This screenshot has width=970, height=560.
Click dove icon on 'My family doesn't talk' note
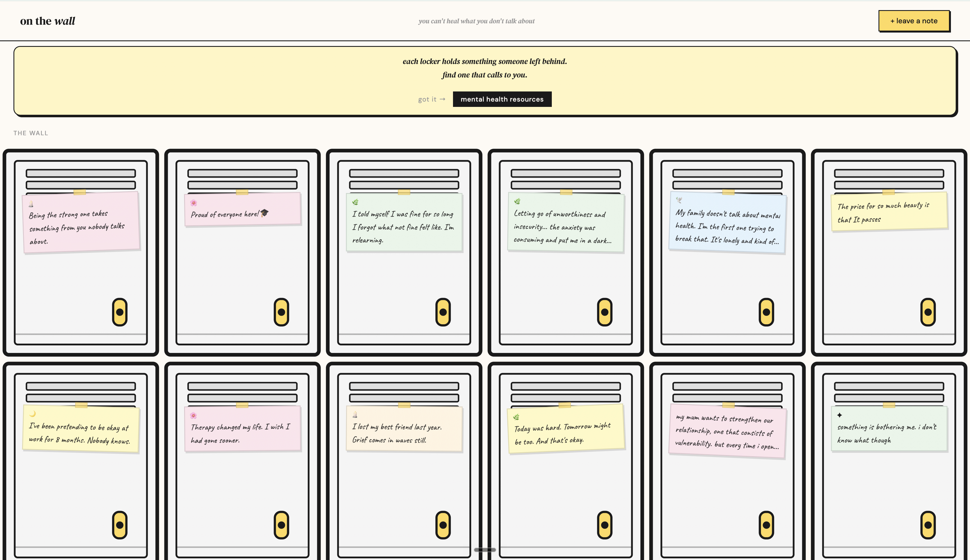point(679,200)
